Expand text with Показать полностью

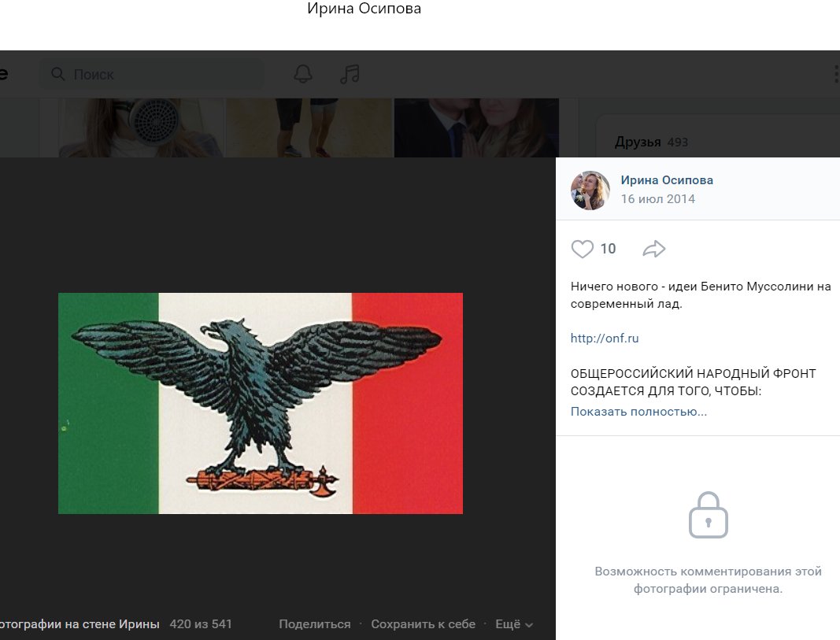click(x=638, y=411)
